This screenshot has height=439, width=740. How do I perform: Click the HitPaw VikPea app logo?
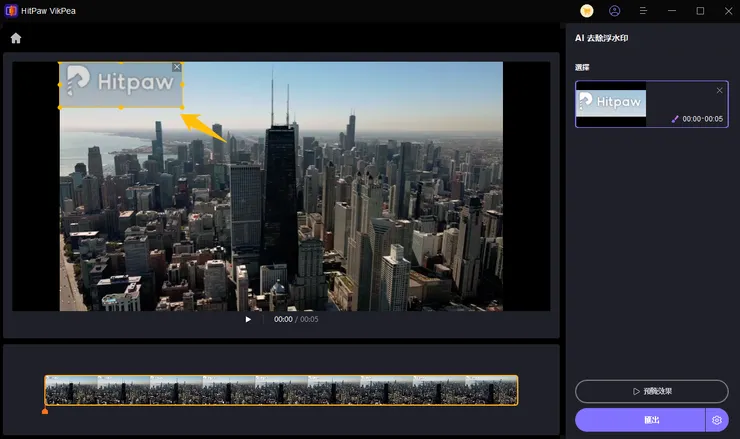pyautogui.click(x=10, y=11)
